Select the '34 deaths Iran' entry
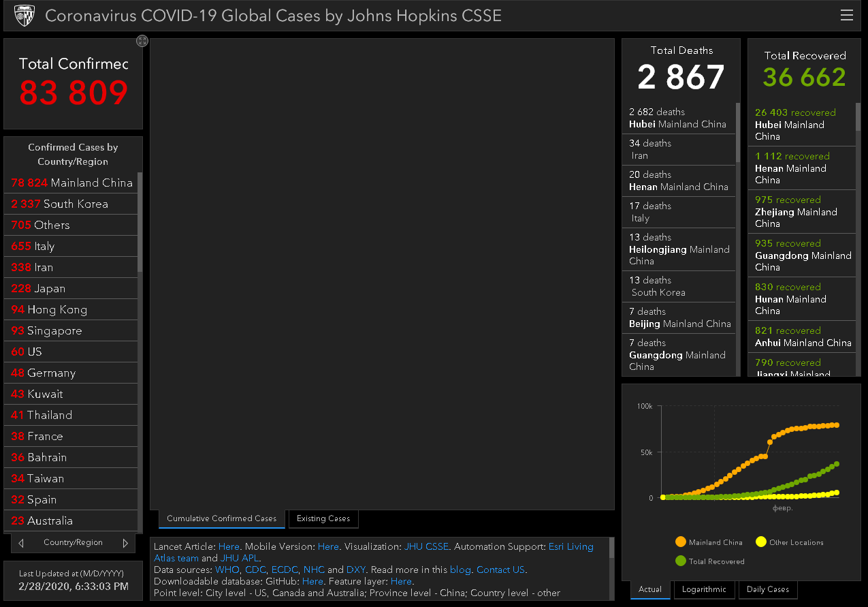868x607 pixels. click(x=679, y=150)
